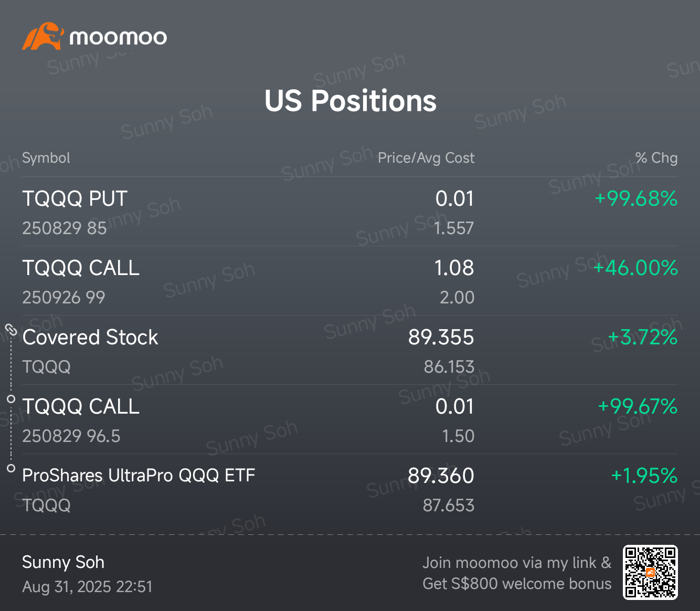Click the moomoo bull logo icon
700x611 pixels.
[43, 36]
